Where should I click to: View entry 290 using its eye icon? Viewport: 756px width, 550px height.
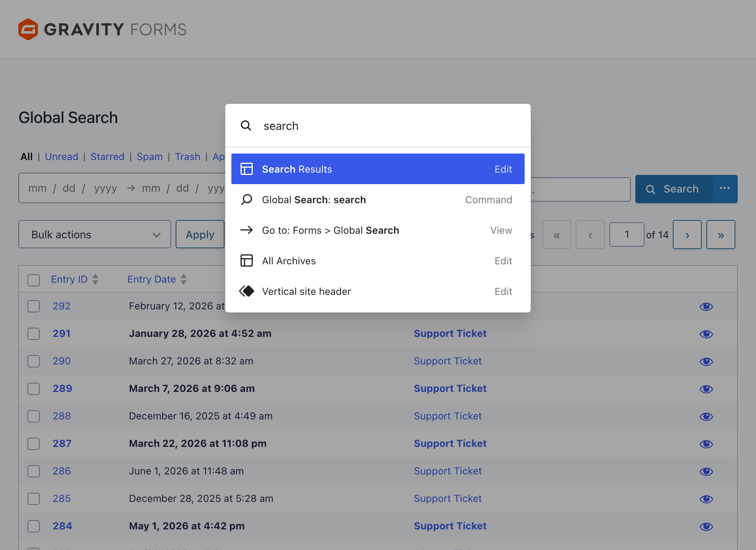706,361
